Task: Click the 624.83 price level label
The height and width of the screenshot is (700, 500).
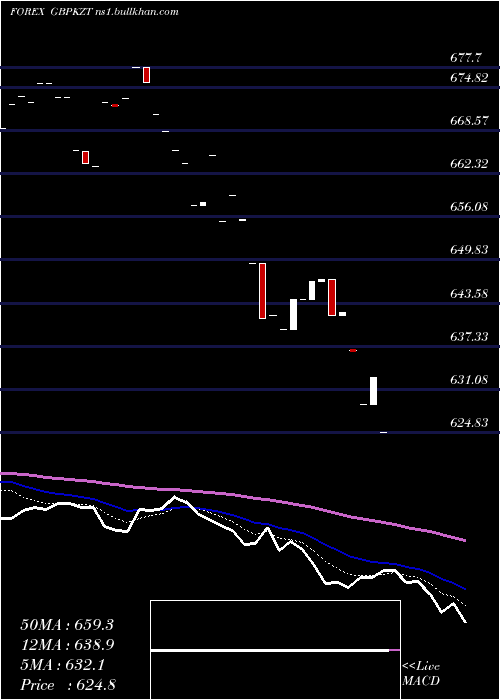Action: point(469,422)
